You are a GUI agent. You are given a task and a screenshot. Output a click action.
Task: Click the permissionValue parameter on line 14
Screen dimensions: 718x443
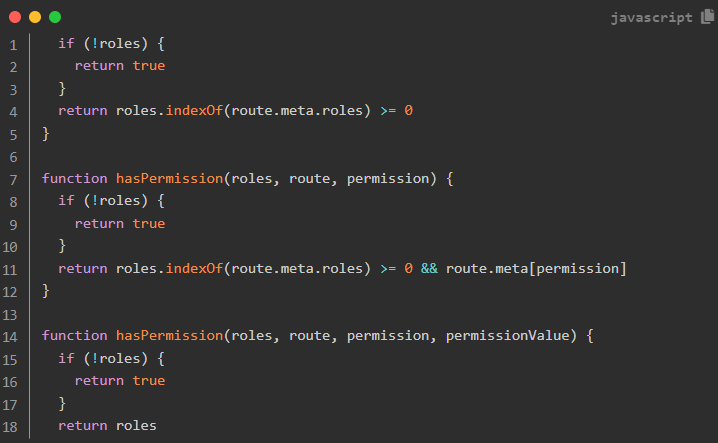(507, 336)
